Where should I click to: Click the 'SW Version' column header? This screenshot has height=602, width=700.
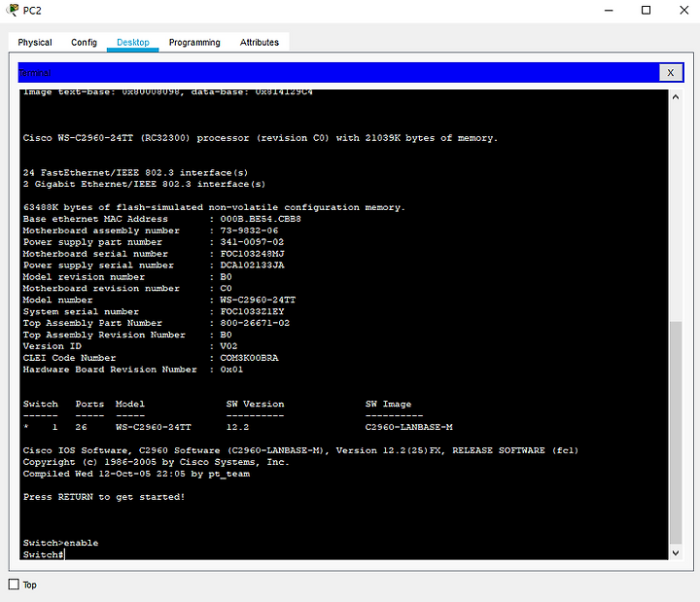coord(255,404)
